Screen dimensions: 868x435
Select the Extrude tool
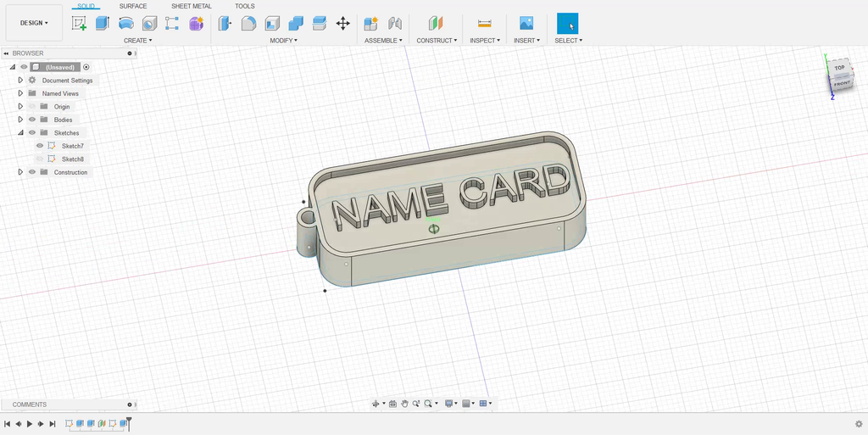point(103,23)
